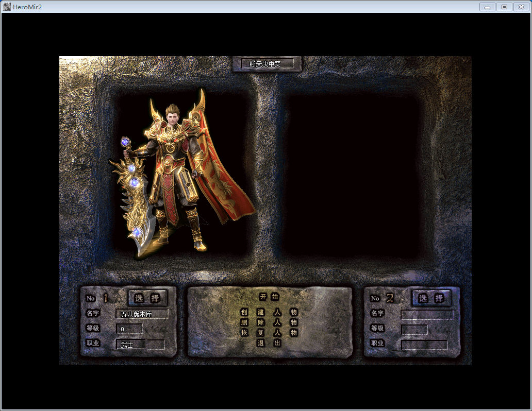Click the 名字 label in slot 1 panel
This screenshot has height=411, width=532.
click(x=93, y=313)
